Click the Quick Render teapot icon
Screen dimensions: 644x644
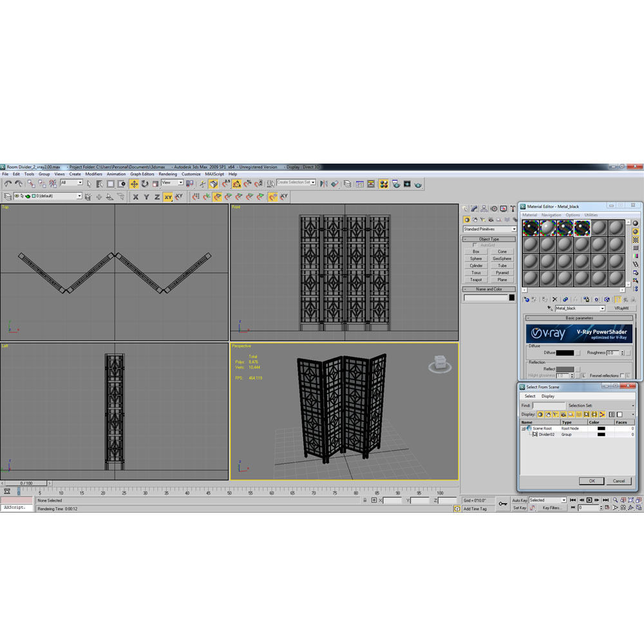point(418,184)
